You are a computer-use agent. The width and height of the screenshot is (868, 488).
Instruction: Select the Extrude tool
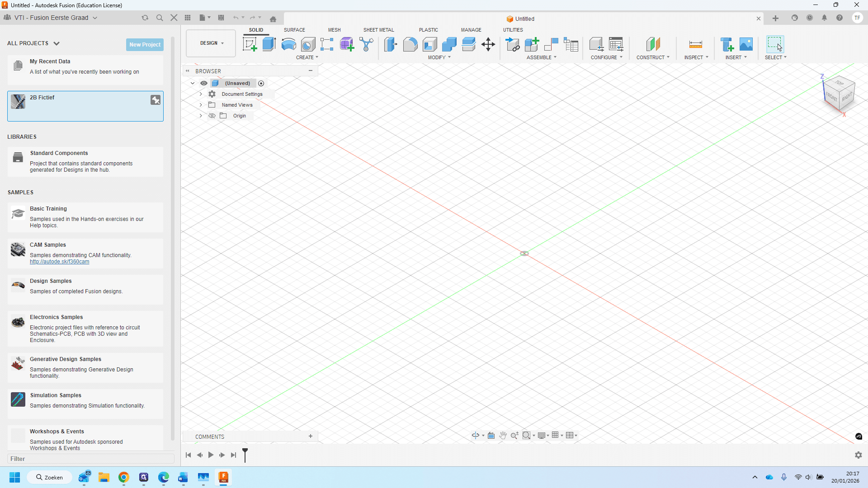click(269, 44)
